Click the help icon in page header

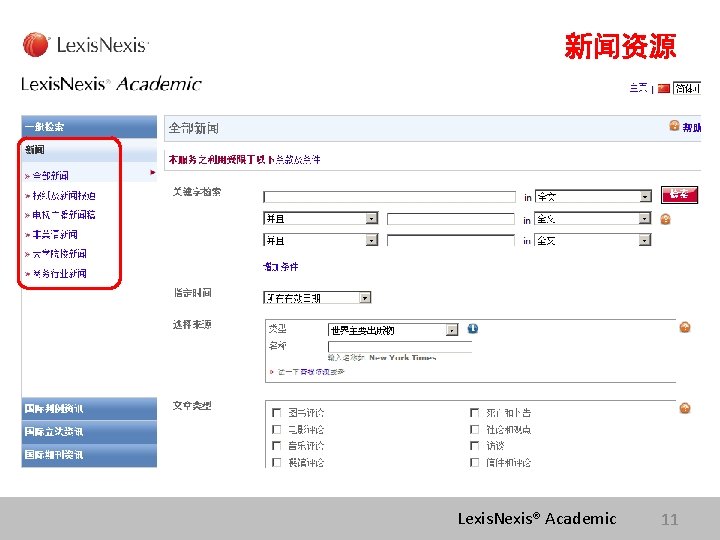tap(674, 125)
